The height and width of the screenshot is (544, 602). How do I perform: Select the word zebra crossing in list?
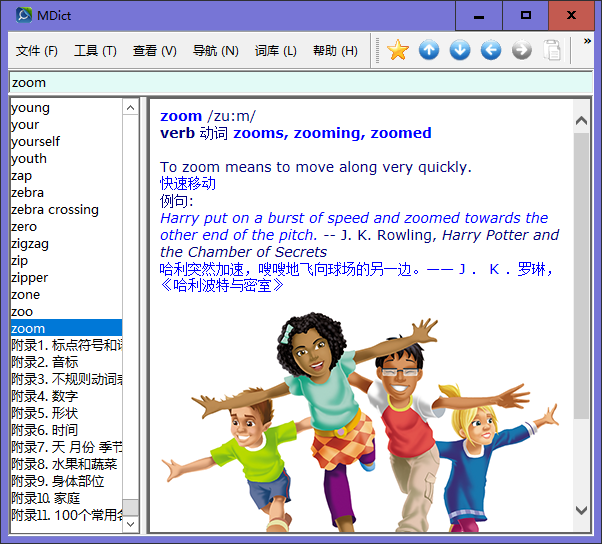point(55,210)
